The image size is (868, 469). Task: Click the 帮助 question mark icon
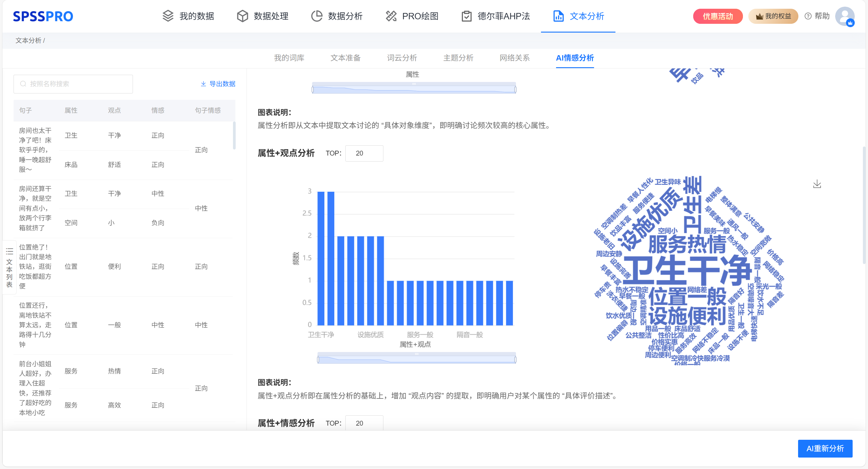click(808, 16)
